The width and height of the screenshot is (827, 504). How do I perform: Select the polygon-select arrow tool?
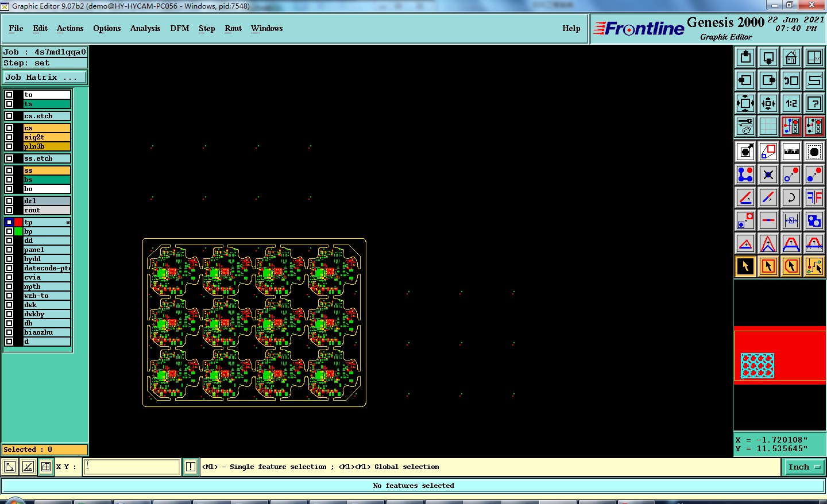791,266
